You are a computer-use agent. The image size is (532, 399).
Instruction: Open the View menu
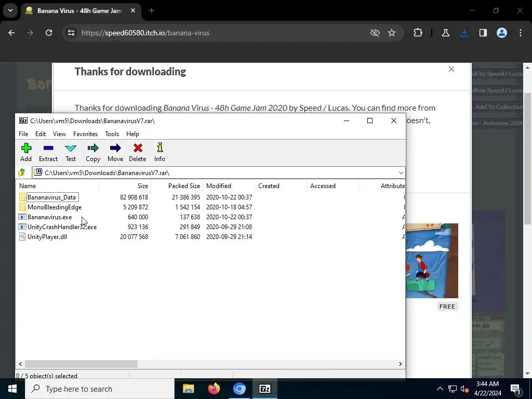click(59, 134)
